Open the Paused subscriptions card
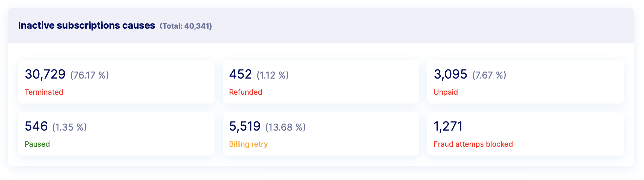The width and height of the screenshot is (644, 180). (116, 134)
